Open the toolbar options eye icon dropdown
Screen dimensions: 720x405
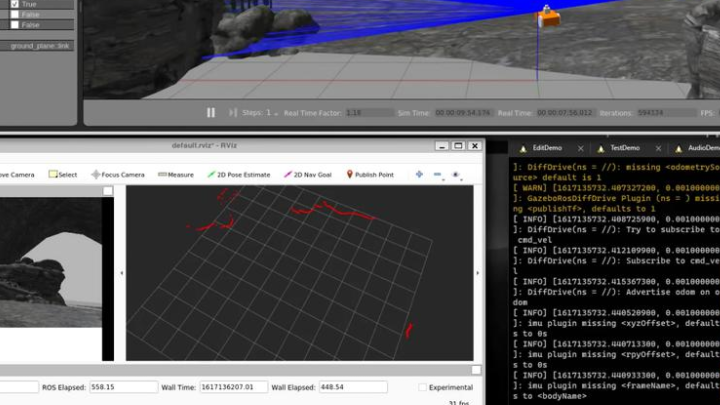pyautogui.click(x=456, y=174)
